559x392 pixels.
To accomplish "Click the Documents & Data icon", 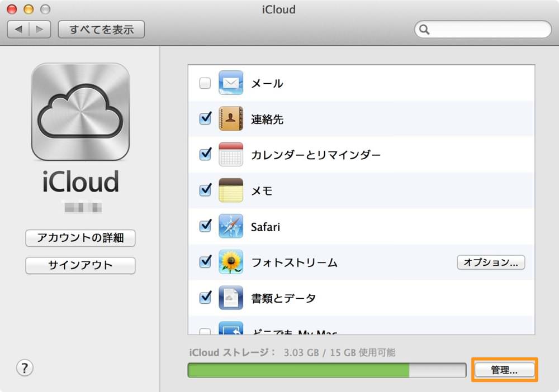I will coord(231,298).
